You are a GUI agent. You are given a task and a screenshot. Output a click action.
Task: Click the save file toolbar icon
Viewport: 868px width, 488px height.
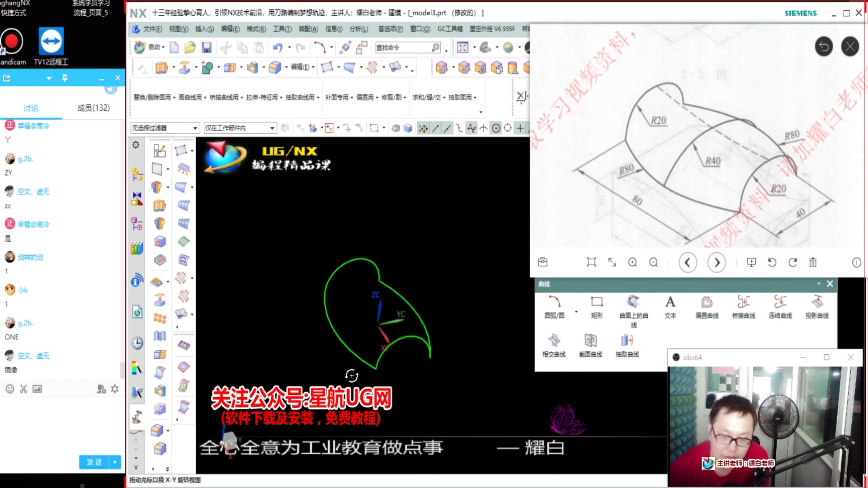click(x=207, y=47)
